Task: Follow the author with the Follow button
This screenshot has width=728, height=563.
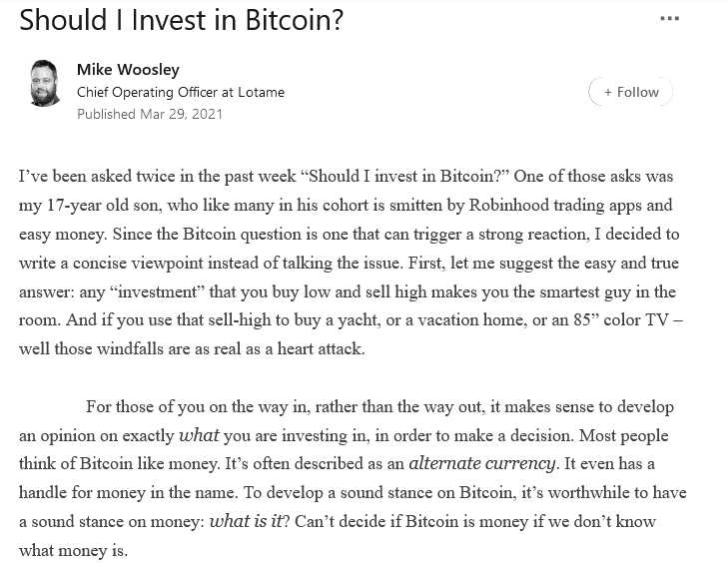Action: [630, 92]
